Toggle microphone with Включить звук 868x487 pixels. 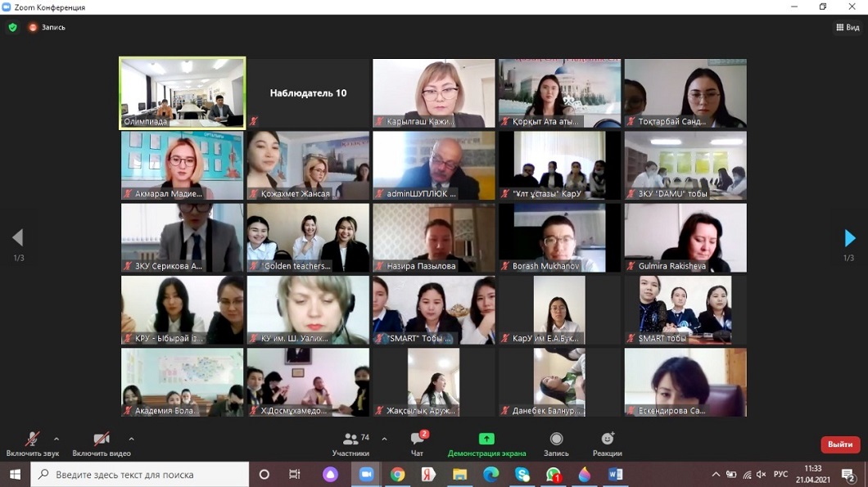32,444
